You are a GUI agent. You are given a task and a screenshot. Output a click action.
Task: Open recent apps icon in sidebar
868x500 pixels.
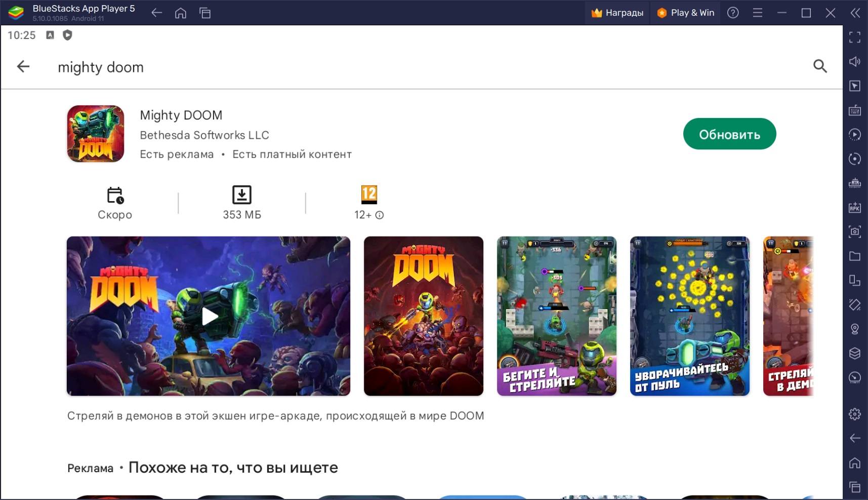coord(855,487)
